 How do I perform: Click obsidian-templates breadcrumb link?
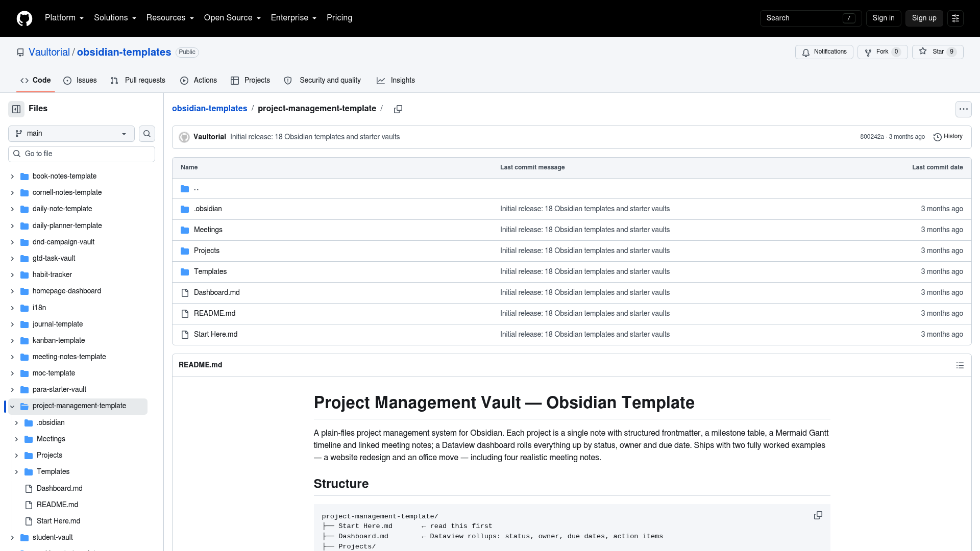209,109
